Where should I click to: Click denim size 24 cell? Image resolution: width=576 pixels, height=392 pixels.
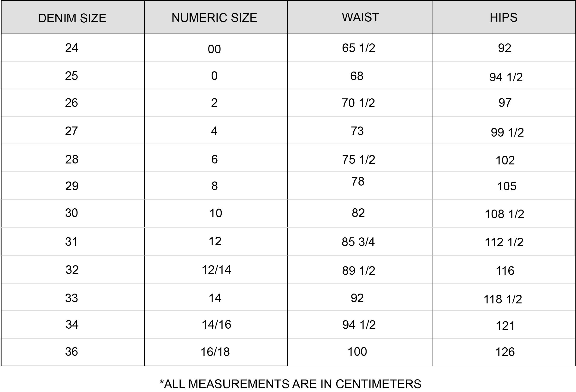click(72, 48)
